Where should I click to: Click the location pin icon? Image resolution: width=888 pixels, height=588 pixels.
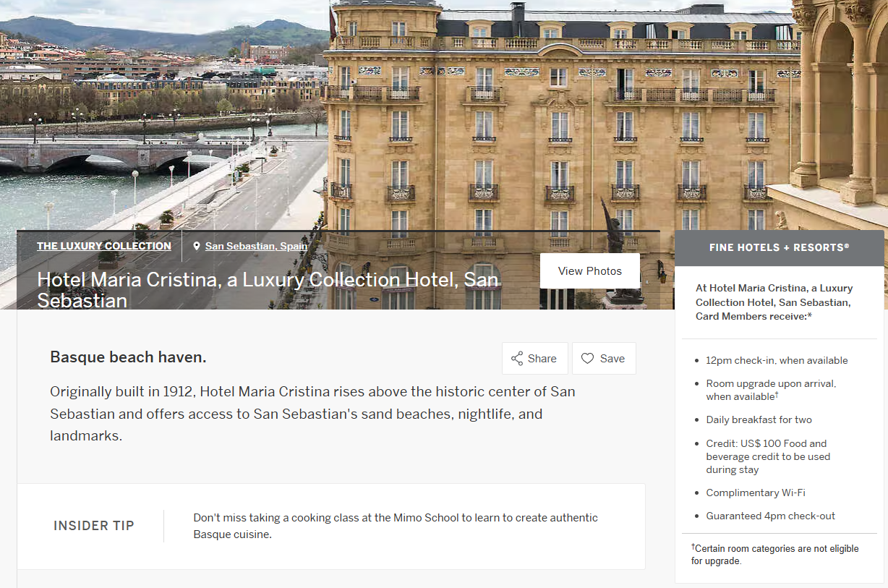click(197, 247)
